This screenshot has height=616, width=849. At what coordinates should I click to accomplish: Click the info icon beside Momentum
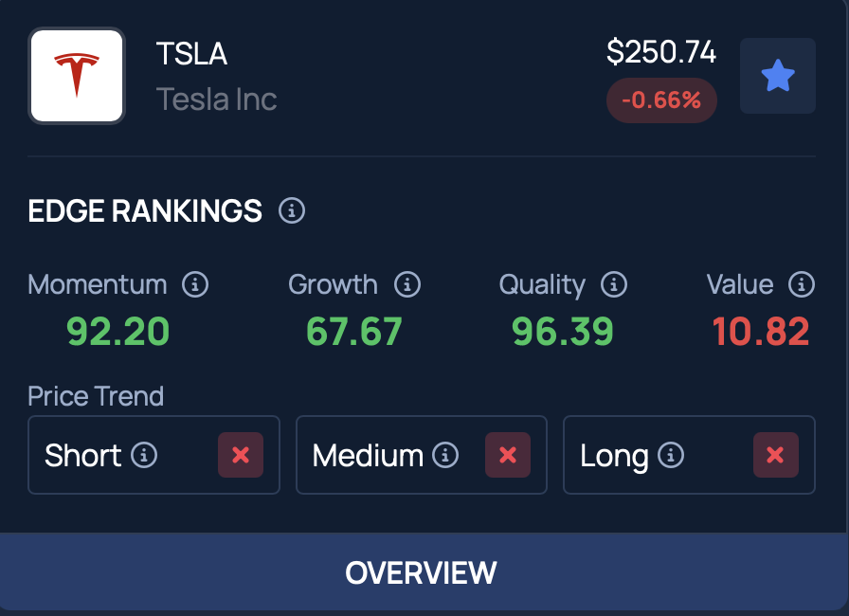tap(195, 284)
